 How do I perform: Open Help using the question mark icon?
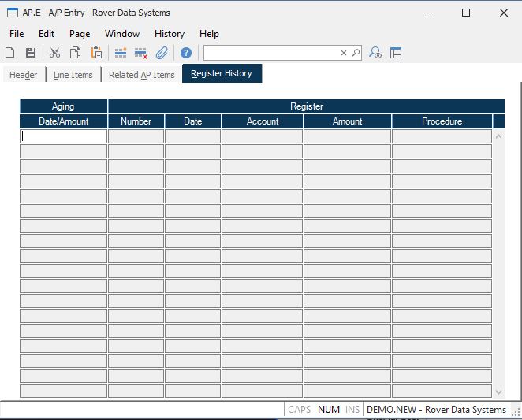[x=186, y=53]
